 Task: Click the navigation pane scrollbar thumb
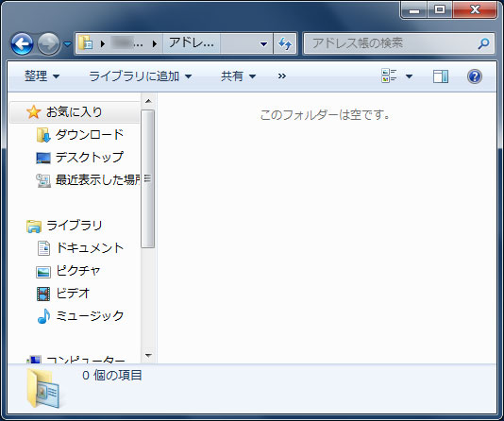[x=148, y=178]
